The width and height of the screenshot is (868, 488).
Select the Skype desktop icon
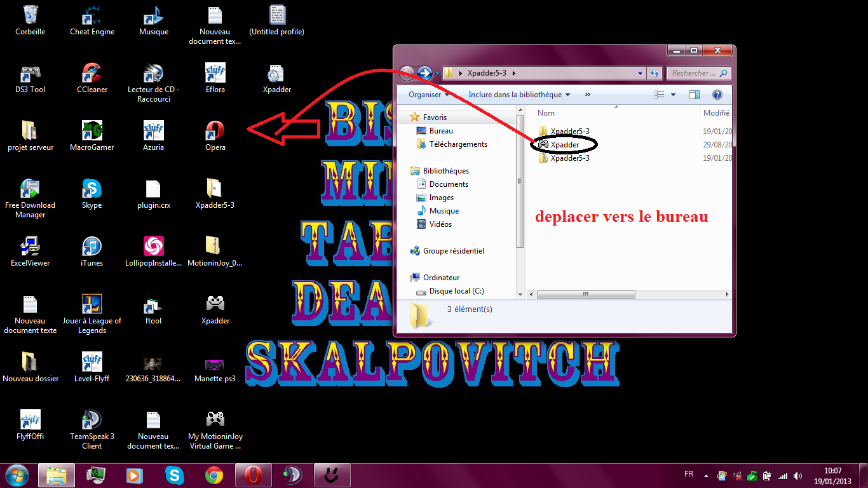click(92, 194)
